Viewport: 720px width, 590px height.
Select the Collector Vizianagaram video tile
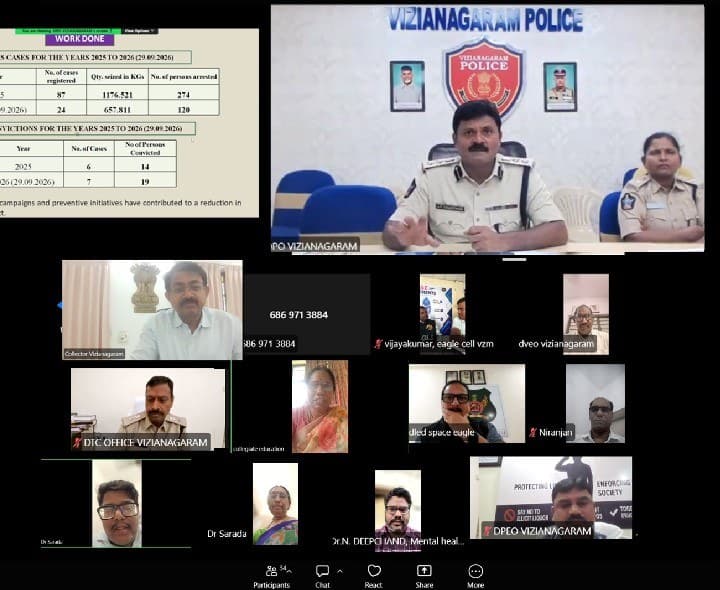coord(152,310)
